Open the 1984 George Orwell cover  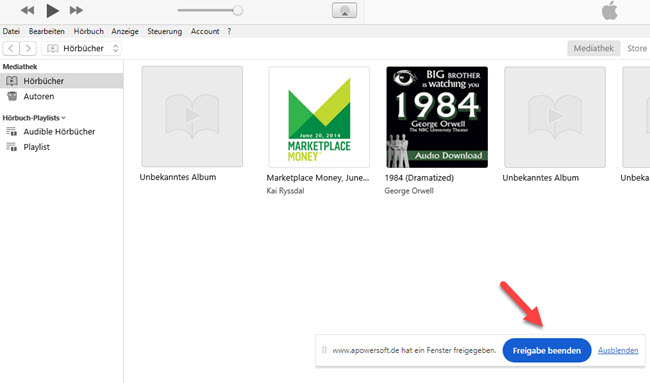click(437, 117)
